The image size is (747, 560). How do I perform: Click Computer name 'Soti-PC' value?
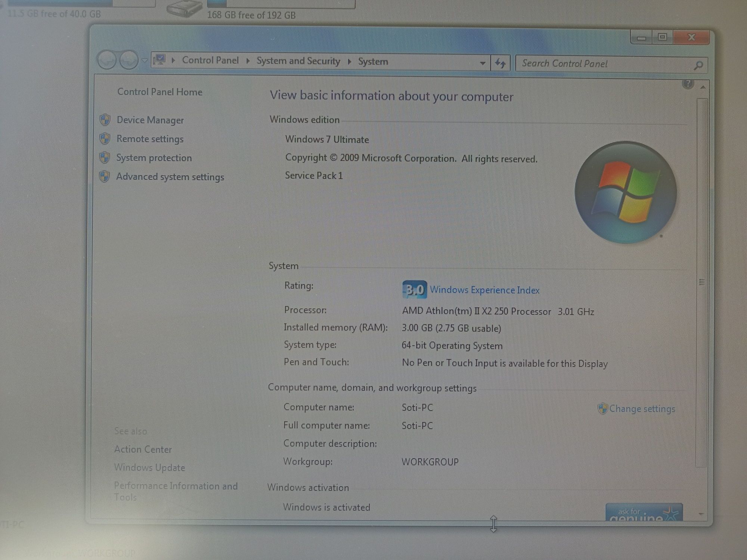pyautogui.click(x=417, y=408)
